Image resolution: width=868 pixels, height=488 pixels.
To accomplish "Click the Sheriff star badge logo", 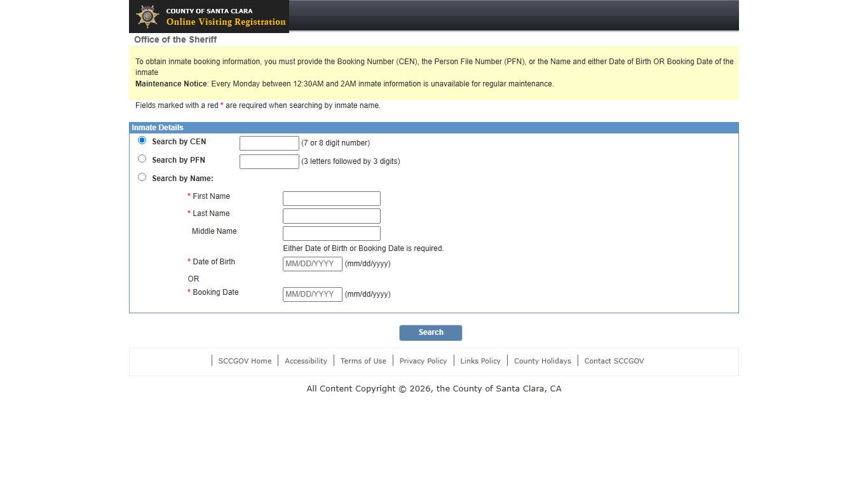I will tap(147, 17).
